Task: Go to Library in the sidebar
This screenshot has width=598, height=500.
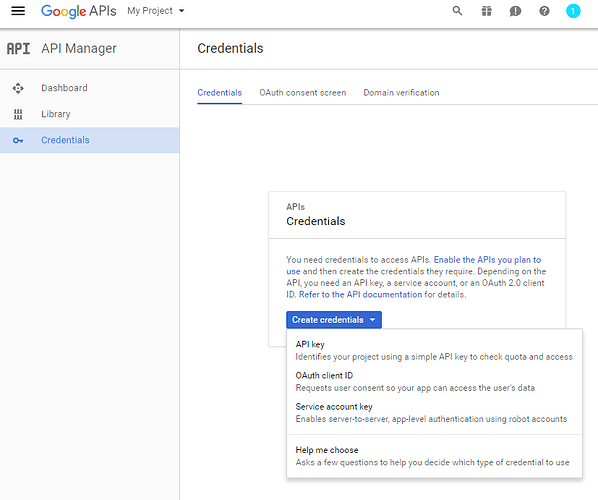Action: 90,114
